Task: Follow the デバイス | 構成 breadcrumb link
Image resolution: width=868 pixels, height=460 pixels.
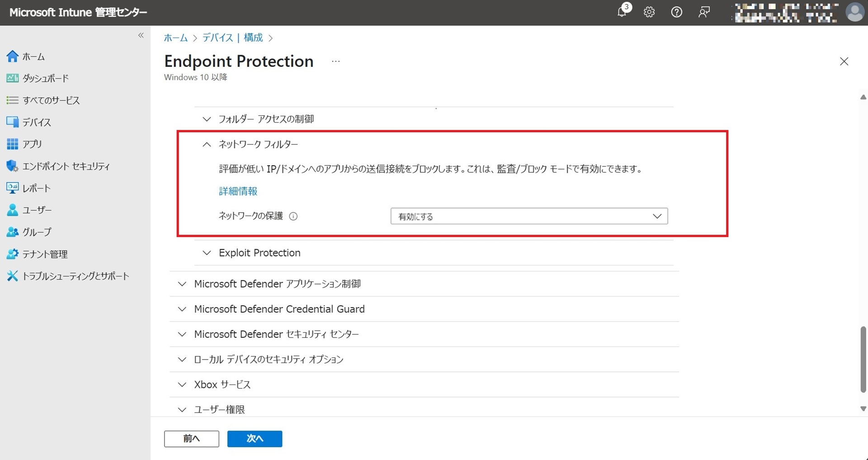Action: coord(232,38)
